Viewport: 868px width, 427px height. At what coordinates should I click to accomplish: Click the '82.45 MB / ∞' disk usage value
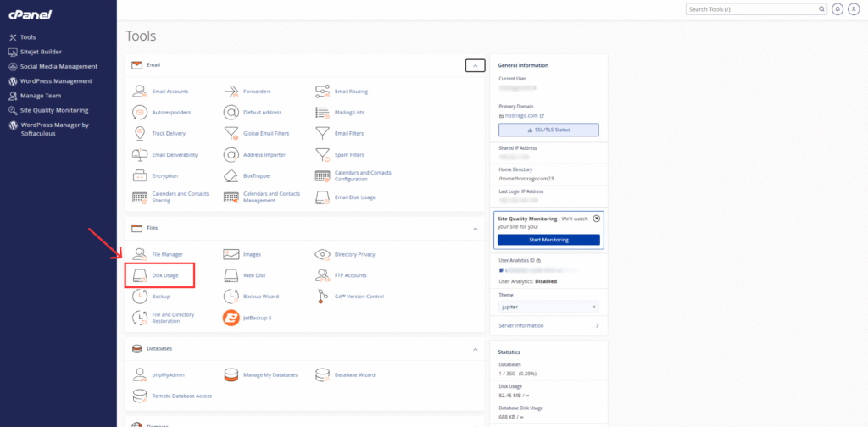pyautogui.click(x=515, y=394)
